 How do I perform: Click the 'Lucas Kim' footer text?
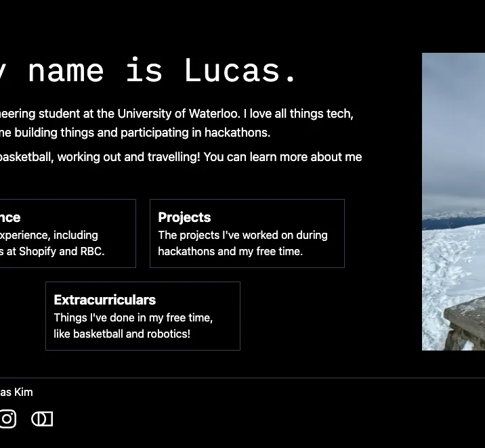click(16, 392)
